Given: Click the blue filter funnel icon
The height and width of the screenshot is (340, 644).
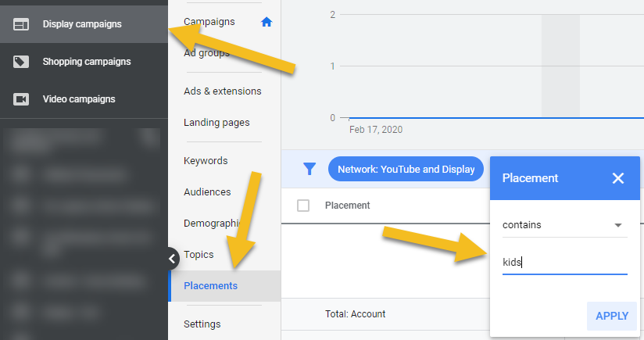Looking at the screenshot, I should 309,169.
